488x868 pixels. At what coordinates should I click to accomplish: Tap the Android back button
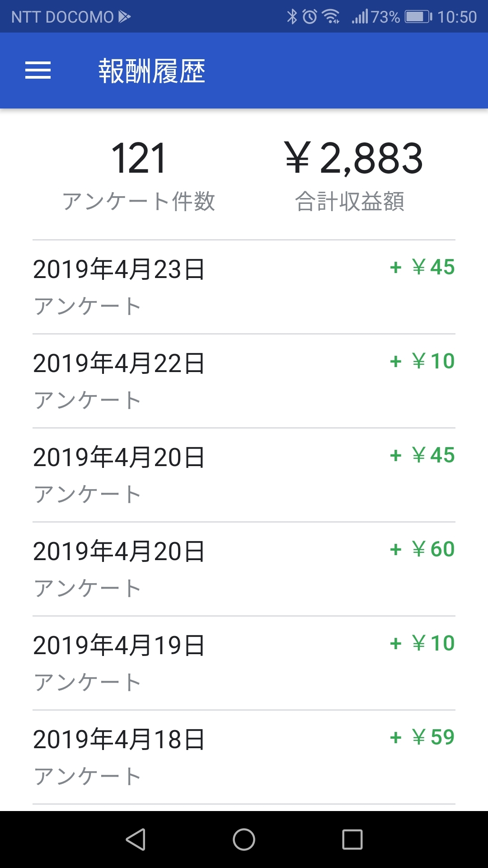(136, 840)
